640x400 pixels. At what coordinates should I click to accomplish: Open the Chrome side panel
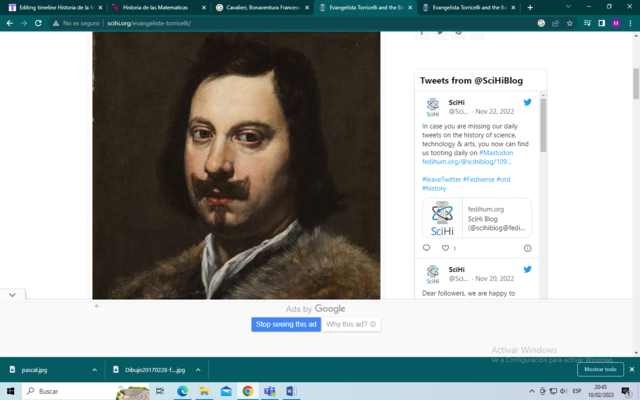click(602, 23)
